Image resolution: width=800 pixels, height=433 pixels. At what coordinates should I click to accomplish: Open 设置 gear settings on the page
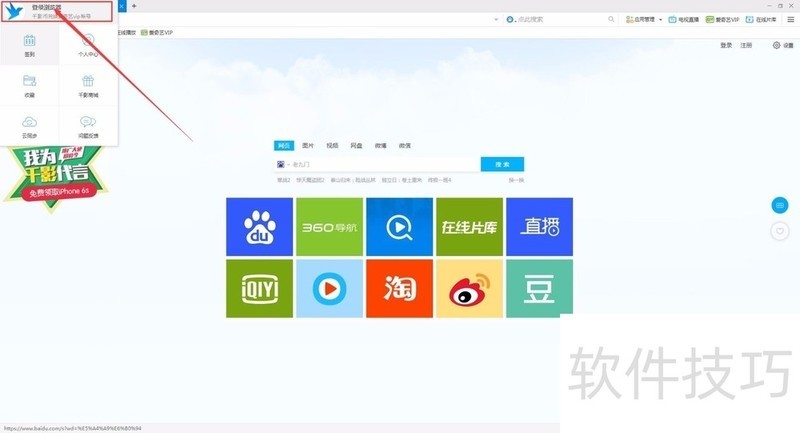(783, 45)
